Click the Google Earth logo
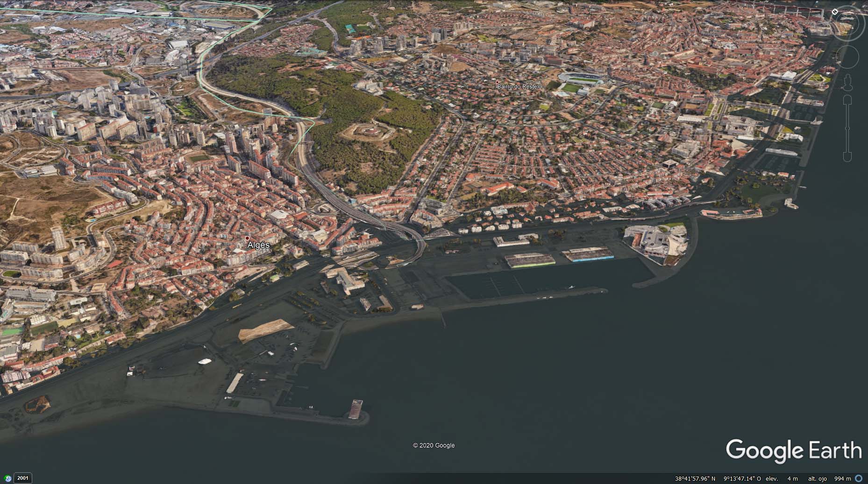Viewport: 868px width, 484px height. pos(793,450)
